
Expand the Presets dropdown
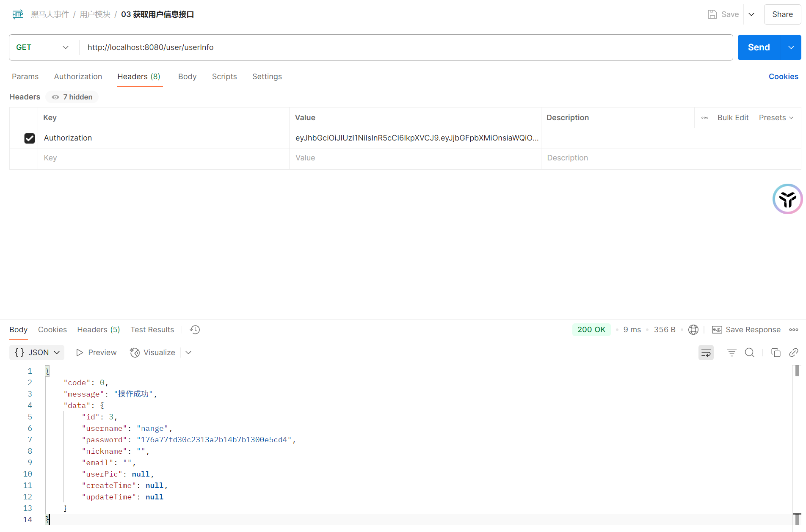(776, 118)
